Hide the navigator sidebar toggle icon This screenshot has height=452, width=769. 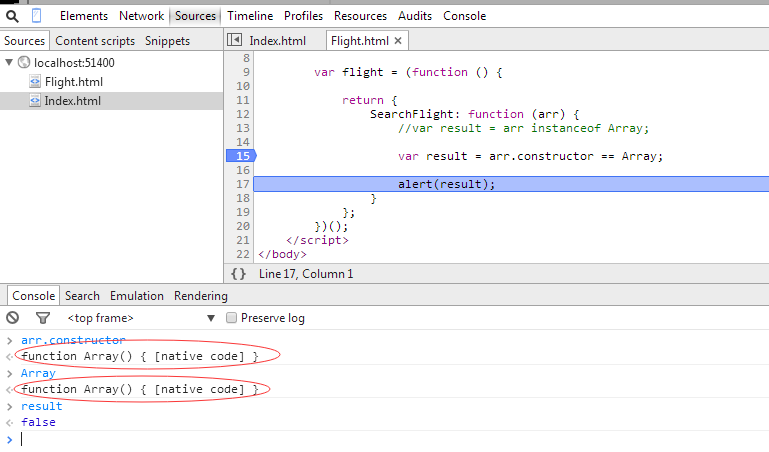[x=234, y=40]
